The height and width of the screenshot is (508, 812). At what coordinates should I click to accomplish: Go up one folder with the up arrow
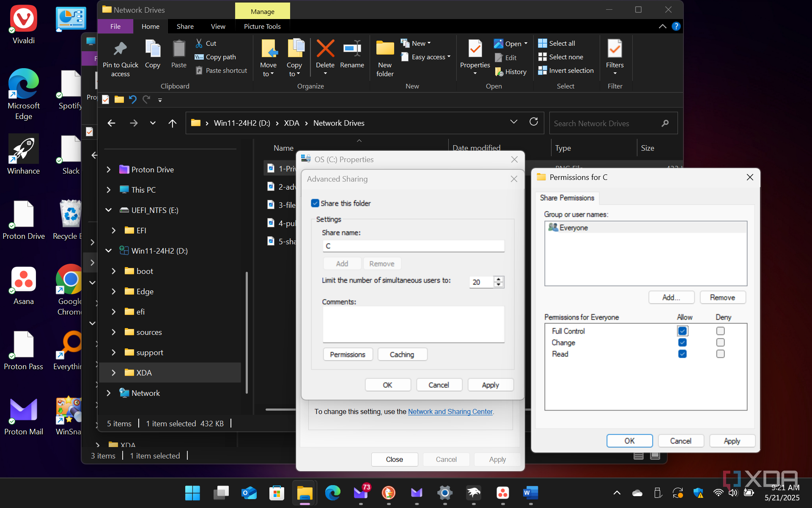click(172, 123)
